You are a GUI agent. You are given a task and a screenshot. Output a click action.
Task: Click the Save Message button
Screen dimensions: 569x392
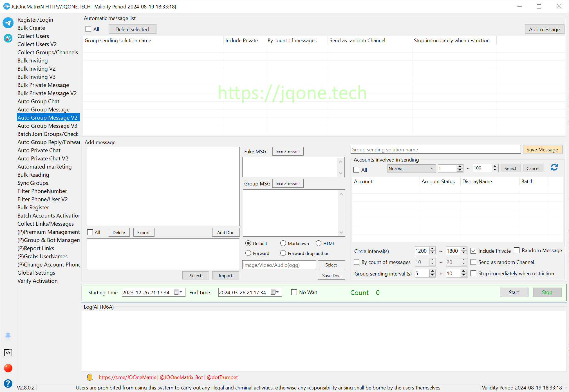point(542,150)
